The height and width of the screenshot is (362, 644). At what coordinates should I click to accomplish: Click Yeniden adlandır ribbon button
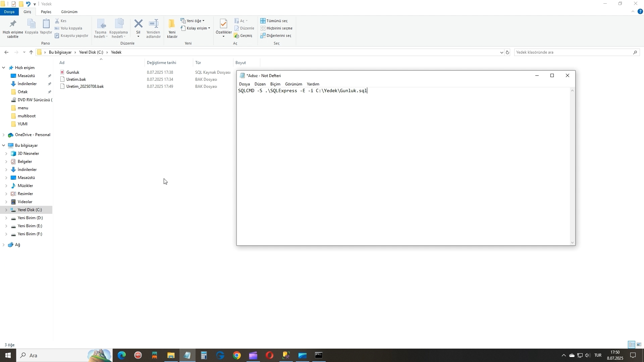[154, 29]
